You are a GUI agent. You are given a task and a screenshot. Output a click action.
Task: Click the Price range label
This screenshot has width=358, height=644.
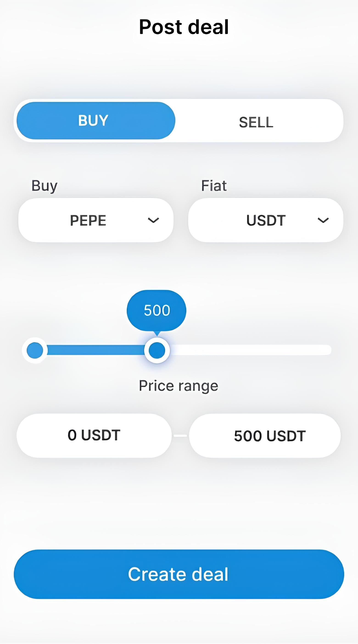pyautogui.click(x=179, y=386)
